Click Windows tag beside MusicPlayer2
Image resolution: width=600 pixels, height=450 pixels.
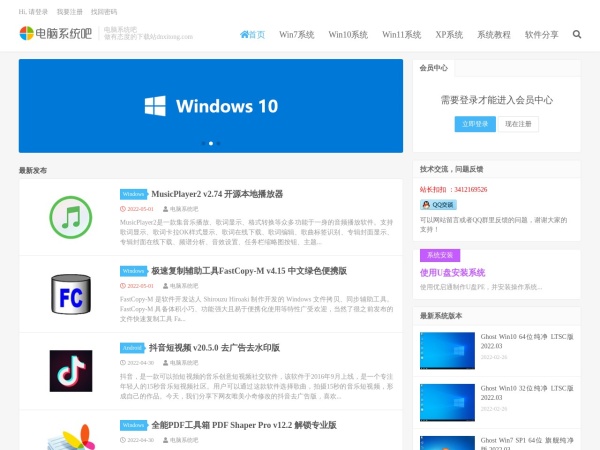pos(134,194)
